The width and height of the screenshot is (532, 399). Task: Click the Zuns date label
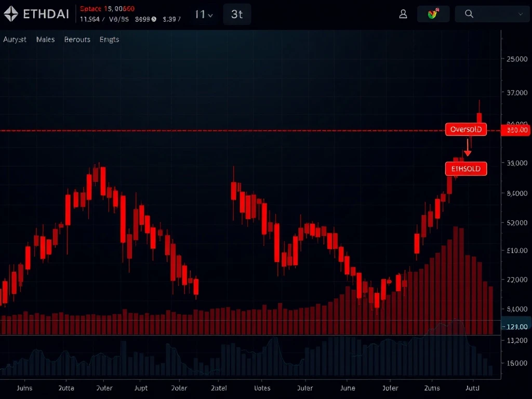click(432, 388)
